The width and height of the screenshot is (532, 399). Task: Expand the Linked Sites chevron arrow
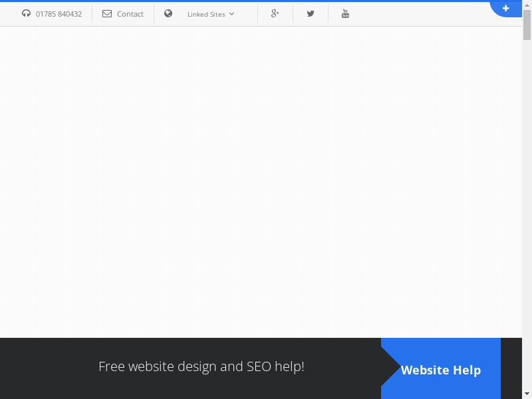click(231, 13)
